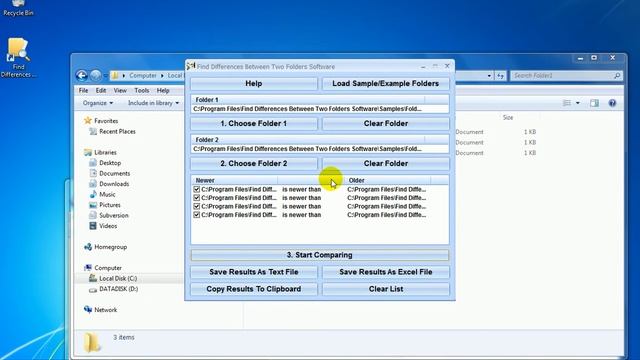The height and width of the screenshot is (360, 640).
Task: Click the Explorer Refresh icon button
Action: click(500, 76)
